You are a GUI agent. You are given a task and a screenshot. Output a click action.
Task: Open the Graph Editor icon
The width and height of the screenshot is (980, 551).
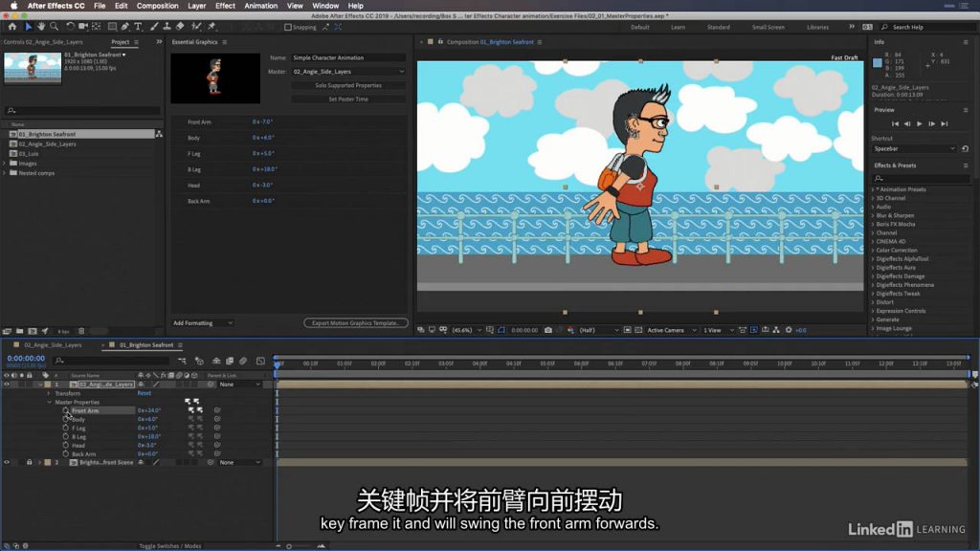260,361
